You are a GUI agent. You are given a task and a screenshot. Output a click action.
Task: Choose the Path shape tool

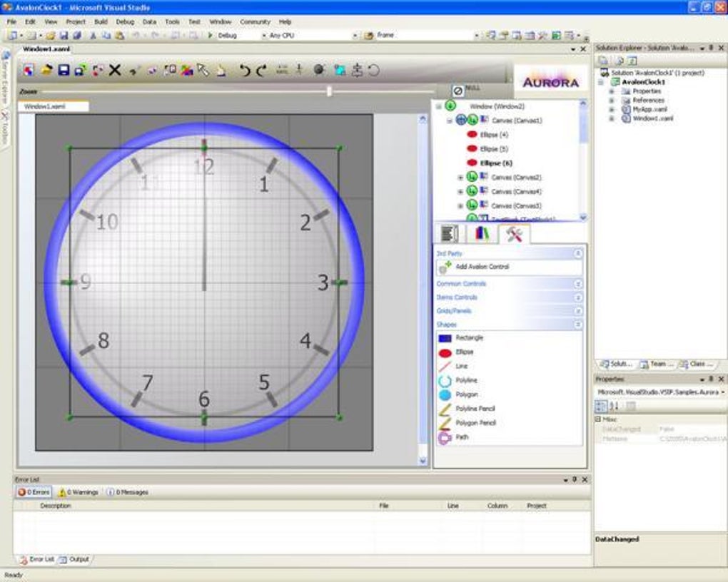point(462,437)
